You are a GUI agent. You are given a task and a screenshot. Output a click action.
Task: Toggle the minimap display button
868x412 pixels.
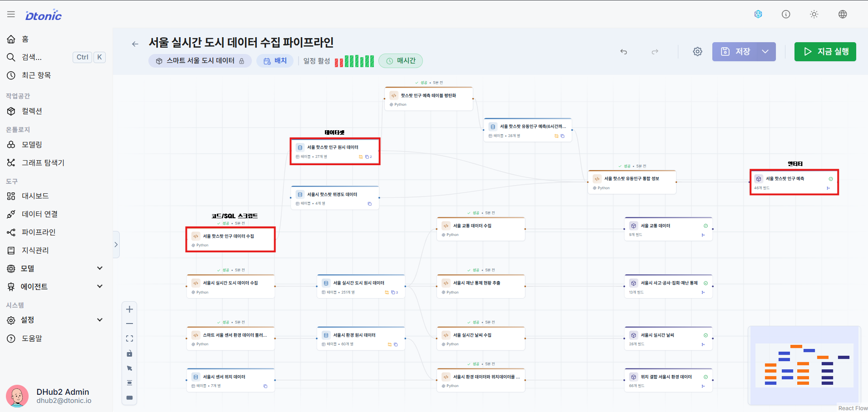129,398
